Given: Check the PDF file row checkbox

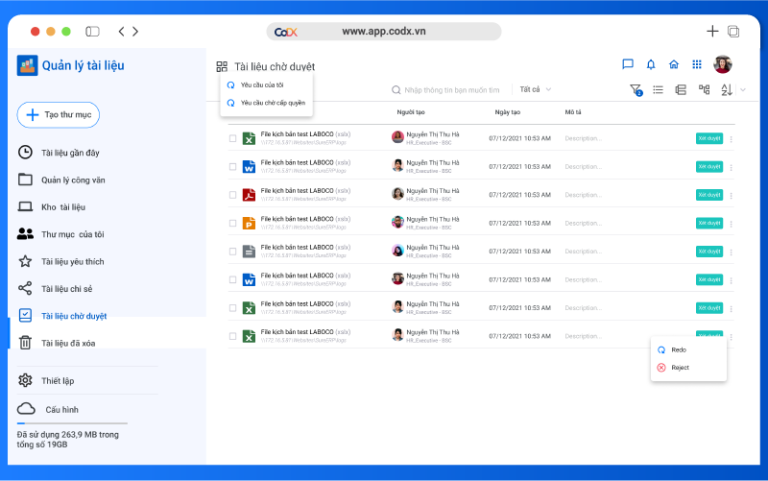Looking at the screenshot, I should pos(233,194).
